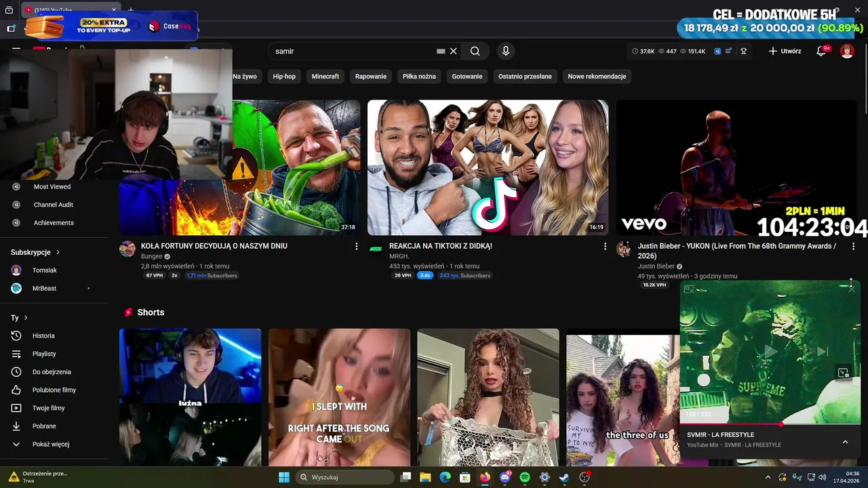The width and height of the screenshot is (868, 488).
Task: Open Historia in sidebar
Action: tap(43, 335)
